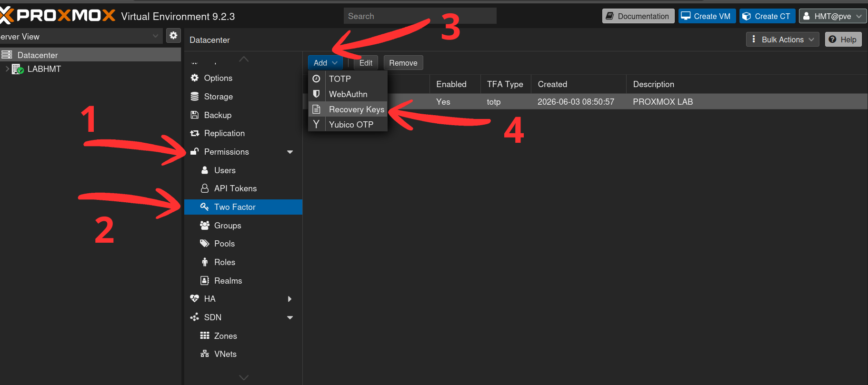This screenshot has height=385, width=868.
Task: Click the Permissions unlock icon
Action: pos(194,151)
